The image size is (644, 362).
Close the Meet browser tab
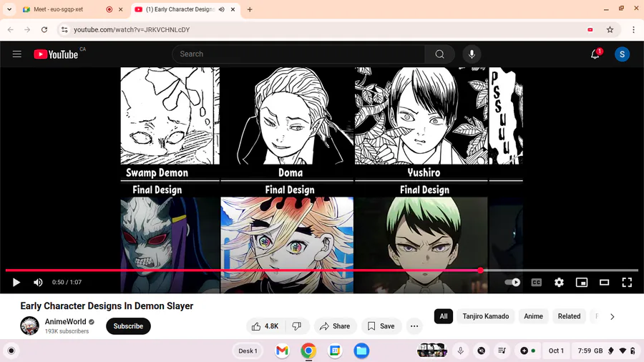[x=121, y=9]
